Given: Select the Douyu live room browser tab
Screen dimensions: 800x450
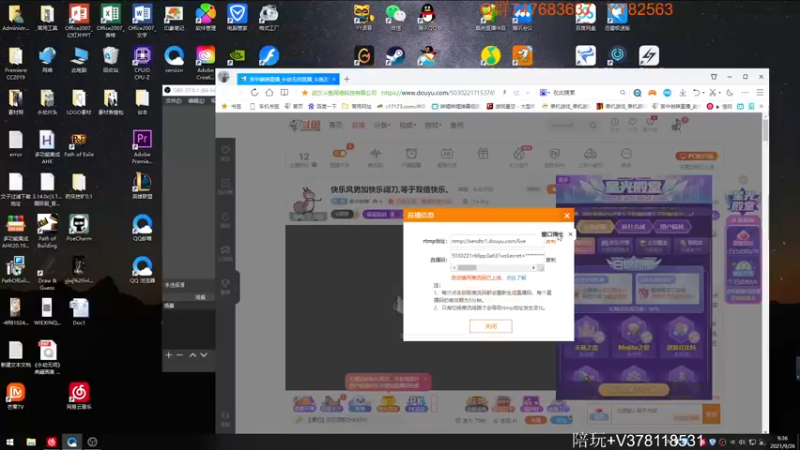Looking at the screenshot, I should tap(288, 79).
